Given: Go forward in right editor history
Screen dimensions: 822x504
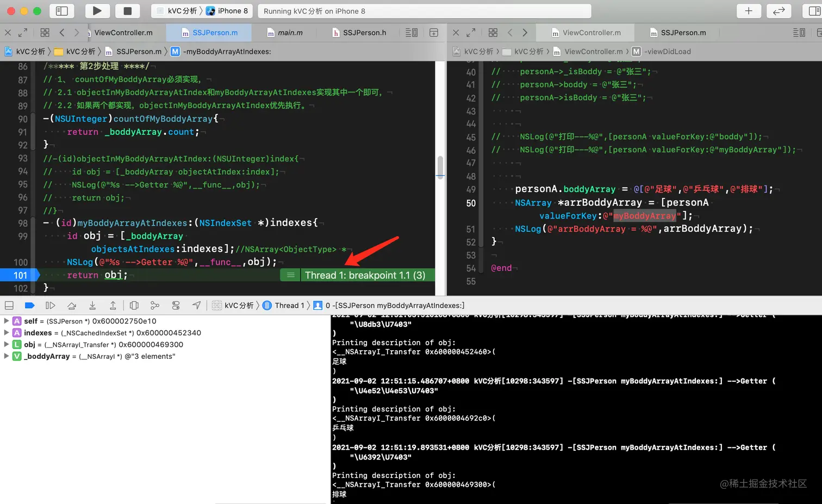Looking at the screenshot, I should pos(525,33).
